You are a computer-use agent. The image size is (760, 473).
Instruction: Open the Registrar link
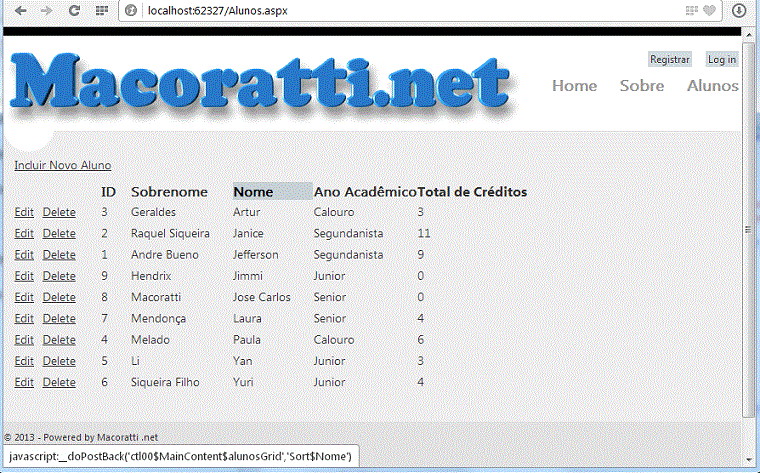pyautogui.click(x=670, y=60)
